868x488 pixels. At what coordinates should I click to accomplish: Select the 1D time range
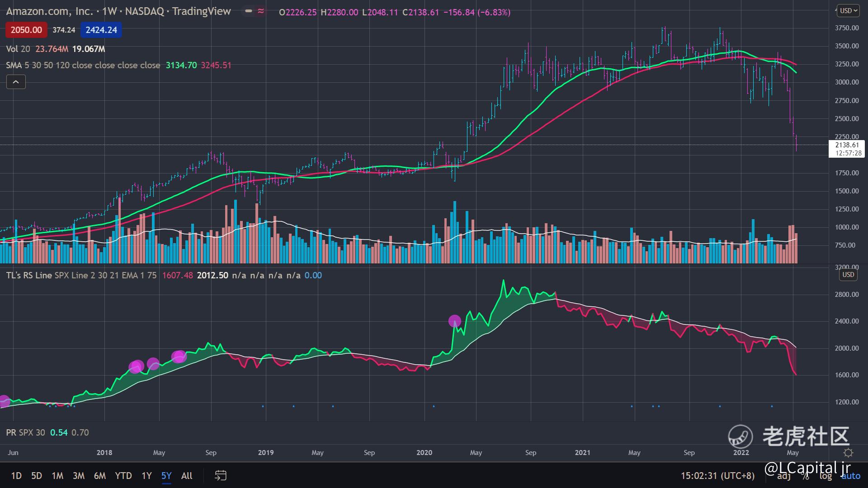pos(16,475)
